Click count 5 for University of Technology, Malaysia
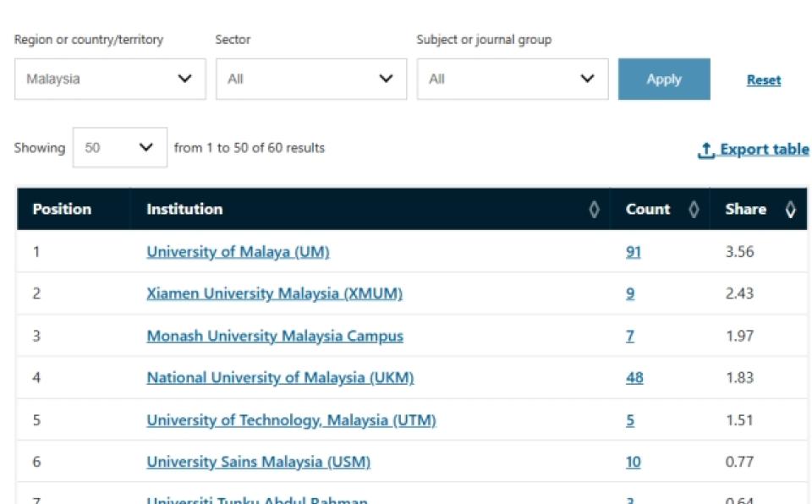The image size is (812, 504). click(x=630, y=420)
